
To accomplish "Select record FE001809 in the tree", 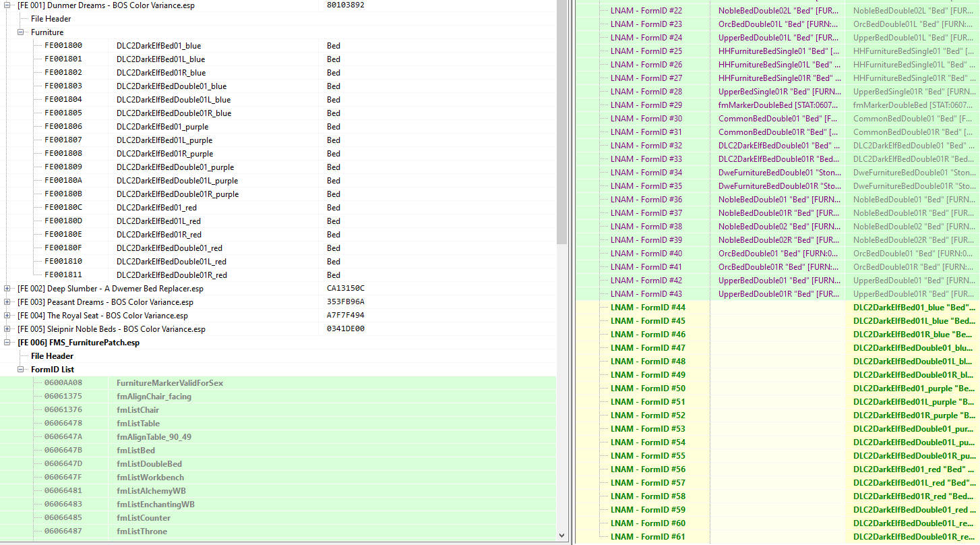I will tap(278, 167).
